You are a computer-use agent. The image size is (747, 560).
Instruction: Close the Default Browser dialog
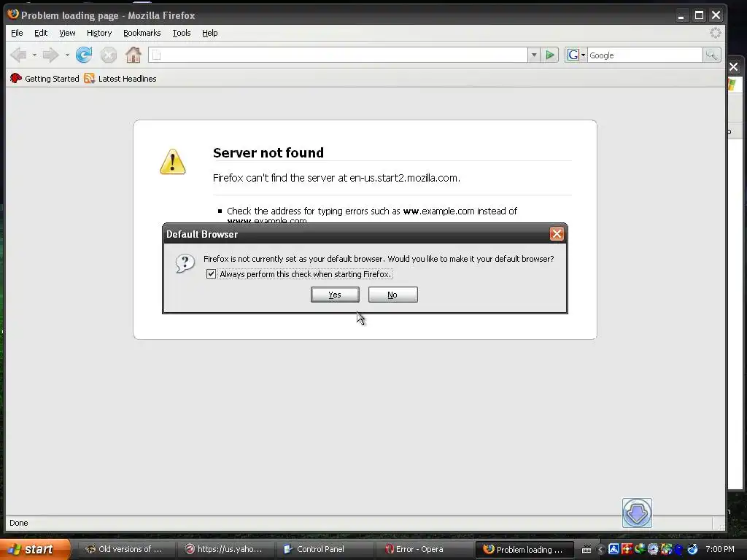pos(557,234)
